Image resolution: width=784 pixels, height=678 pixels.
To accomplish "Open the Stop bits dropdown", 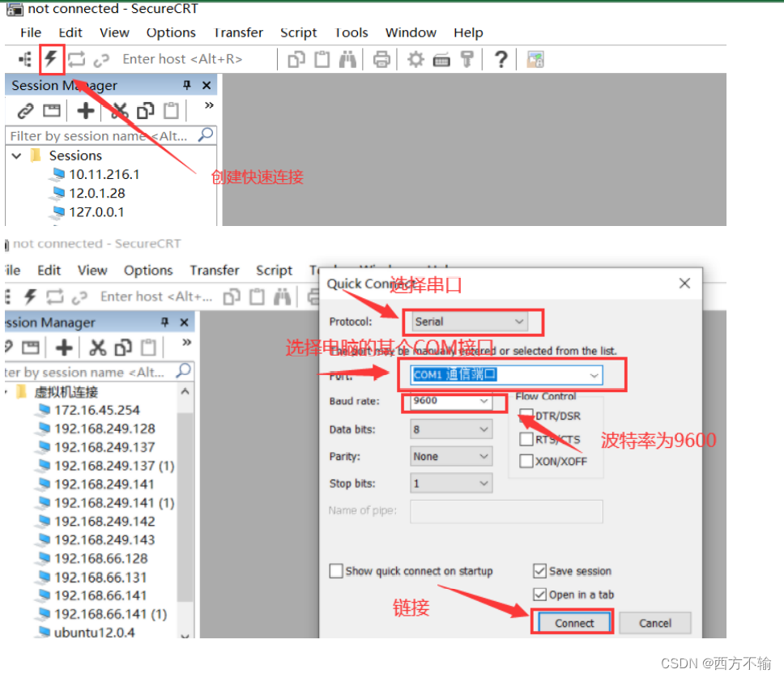I will pos(451,483).
